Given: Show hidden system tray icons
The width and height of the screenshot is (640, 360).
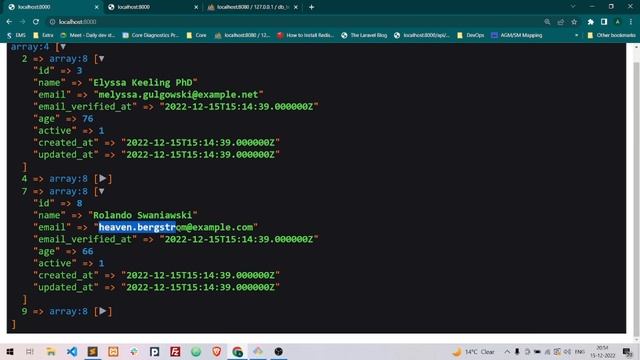Looking at the screenshot, I should click(507, 351).
